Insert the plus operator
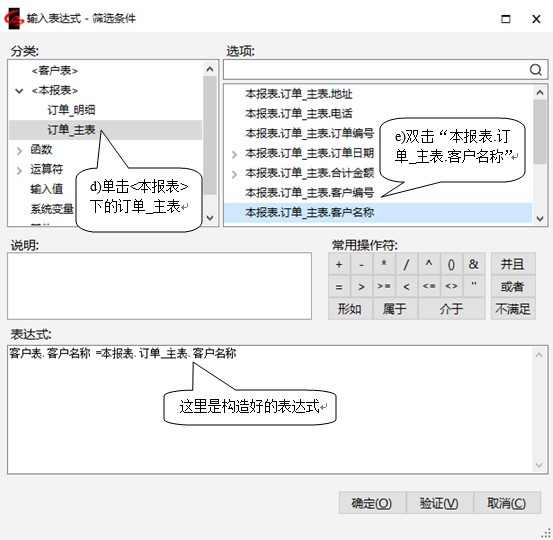 [x=339, y=264]
